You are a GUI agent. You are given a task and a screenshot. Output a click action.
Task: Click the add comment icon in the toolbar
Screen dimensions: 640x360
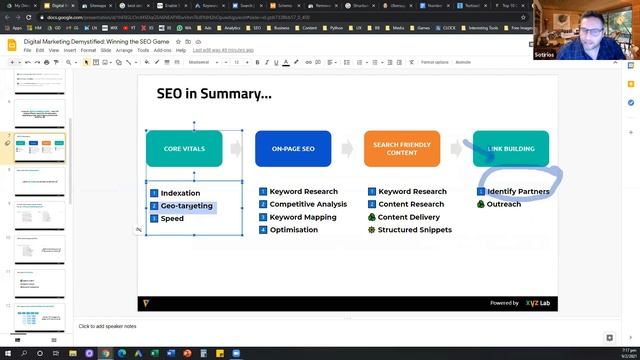(x=318, y=62)
